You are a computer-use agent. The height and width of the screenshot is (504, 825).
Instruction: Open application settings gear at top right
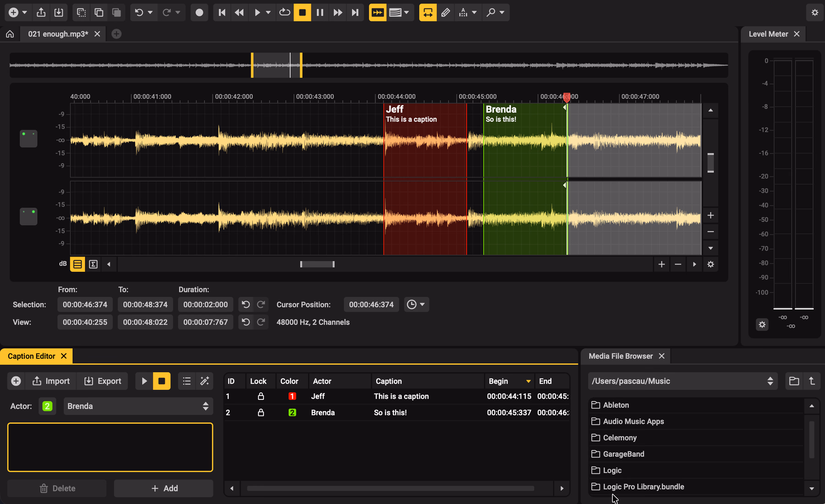814,12
